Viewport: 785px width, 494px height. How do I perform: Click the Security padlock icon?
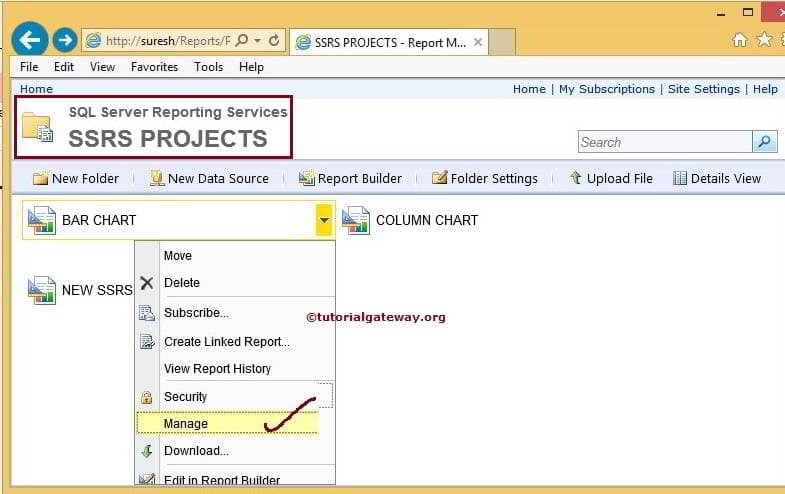click(146, 397)
